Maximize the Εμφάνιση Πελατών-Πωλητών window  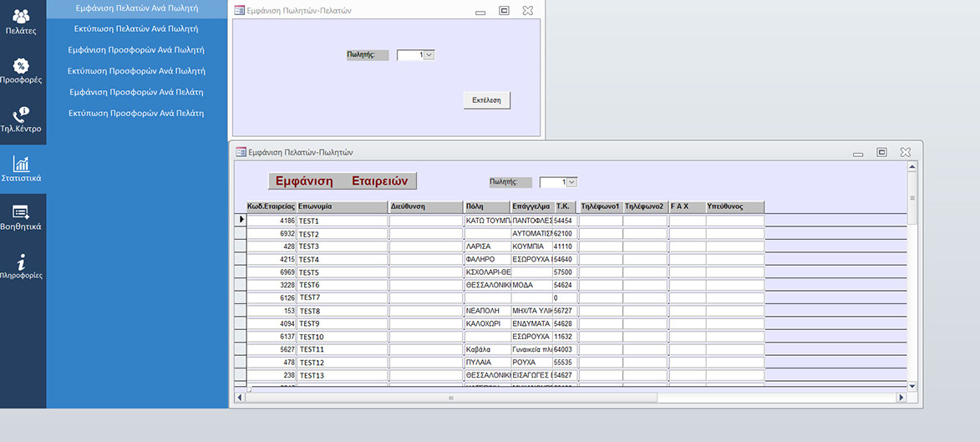881,152
